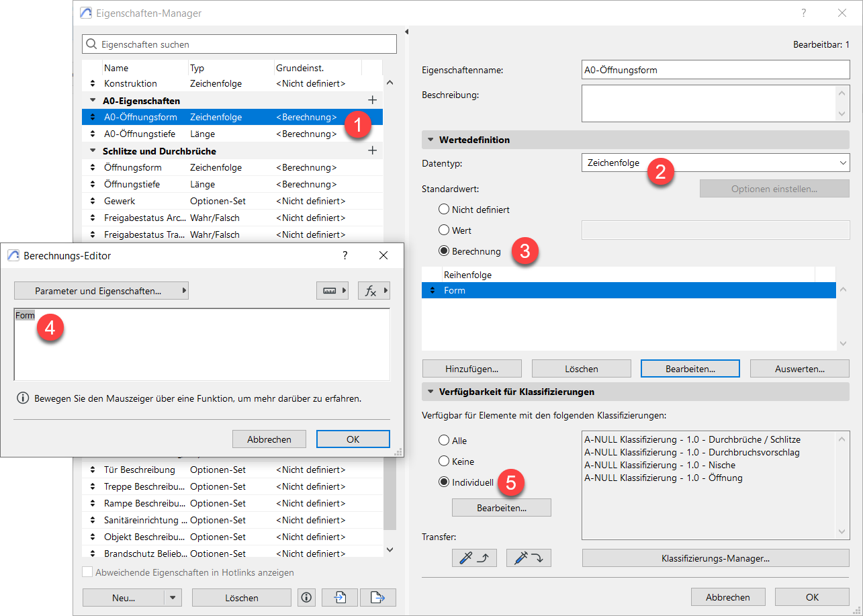
Task: Sort list by Name column header
Action: tap(144, 68)
